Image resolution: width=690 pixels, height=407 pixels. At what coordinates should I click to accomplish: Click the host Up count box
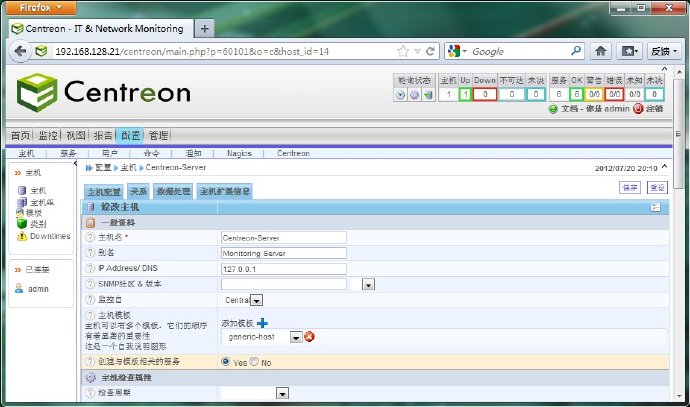pyautogui.click(x=466, y=94)
